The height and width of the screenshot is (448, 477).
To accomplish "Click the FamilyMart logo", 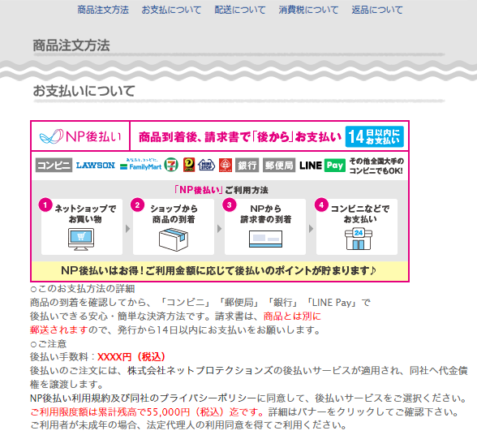I will tap(140, 164).
